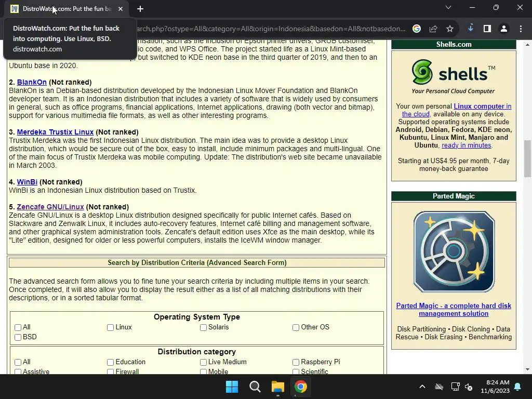Image resolution: width=532 pixels, height=399 pixels.
Task: Click the address bar URL
Action: tap(271, 29)
